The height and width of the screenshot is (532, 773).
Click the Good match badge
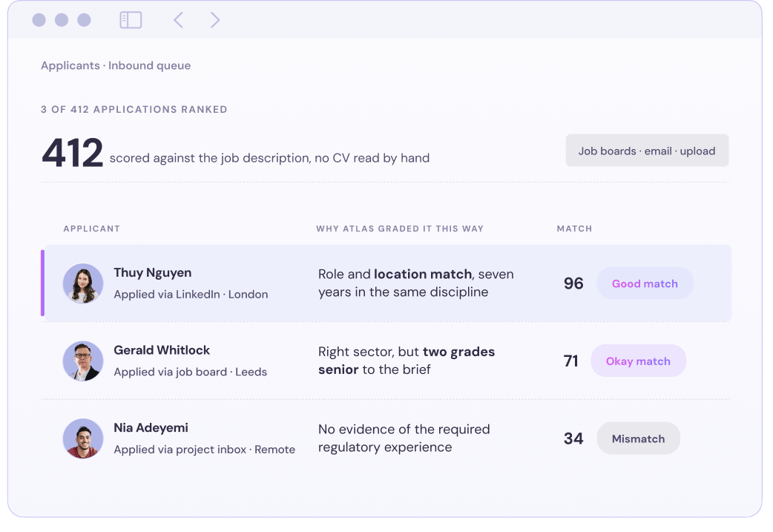(645, 283)
